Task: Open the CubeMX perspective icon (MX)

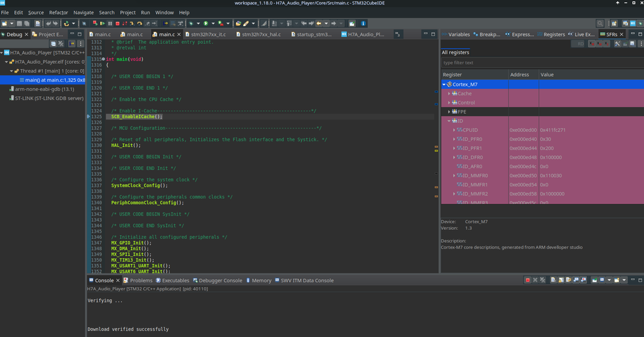Action: (x=633, y=23)
